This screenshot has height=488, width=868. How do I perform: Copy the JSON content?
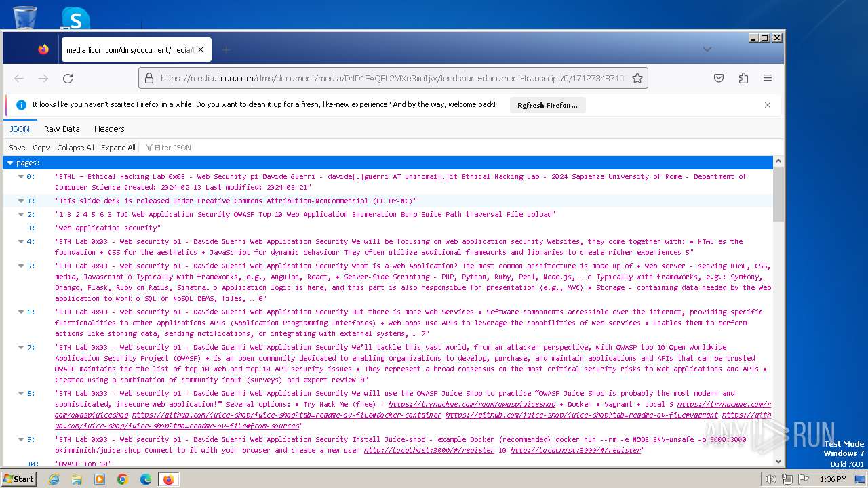41,148
